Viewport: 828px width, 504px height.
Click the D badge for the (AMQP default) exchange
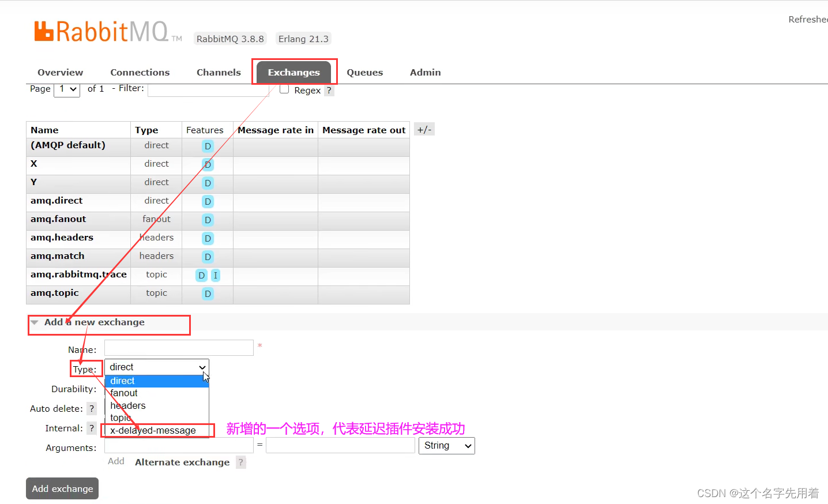(208, 146)
